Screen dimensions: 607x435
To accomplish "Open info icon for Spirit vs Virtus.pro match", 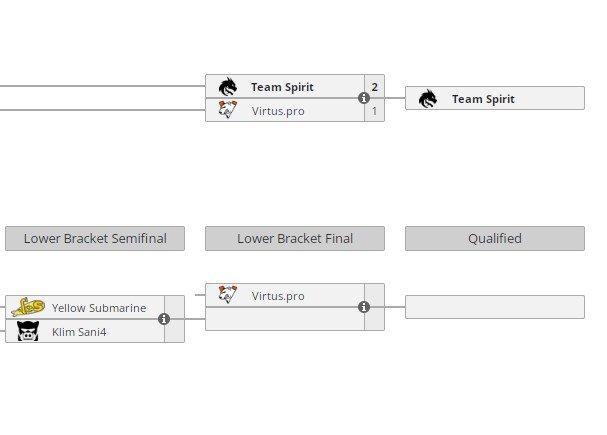I will (364, 98).
